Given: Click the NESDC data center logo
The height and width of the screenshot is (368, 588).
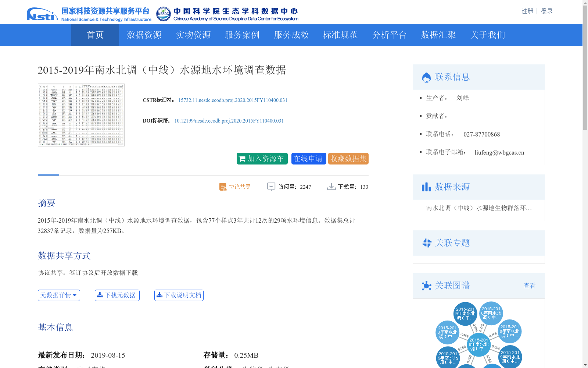Looking at the screenshot, I should coord(227,14).
